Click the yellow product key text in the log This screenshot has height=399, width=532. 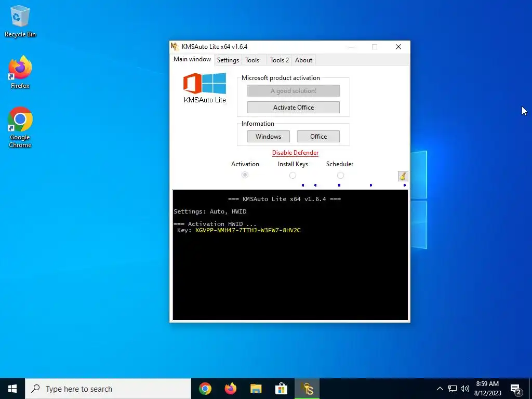point(248,230)
